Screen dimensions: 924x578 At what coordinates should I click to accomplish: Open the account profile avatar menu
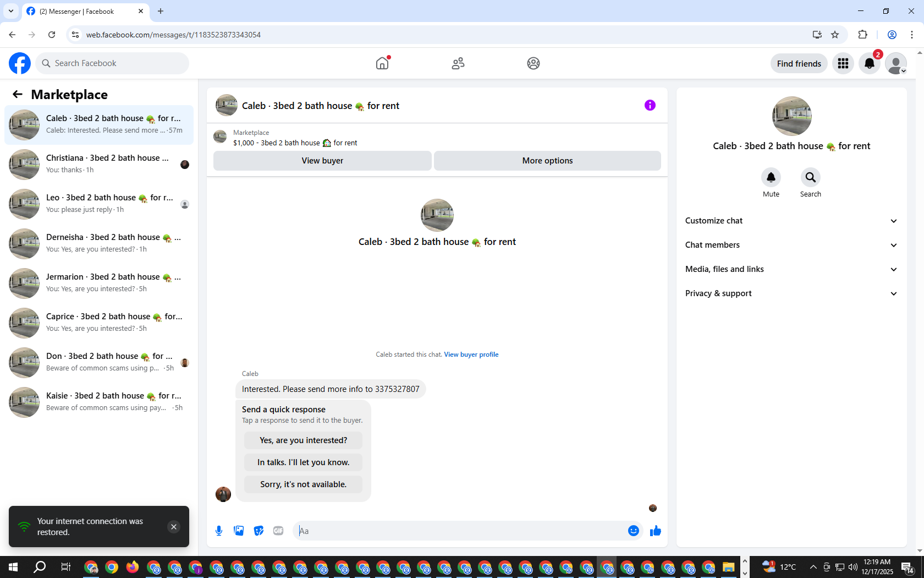(x=896, y=63)
